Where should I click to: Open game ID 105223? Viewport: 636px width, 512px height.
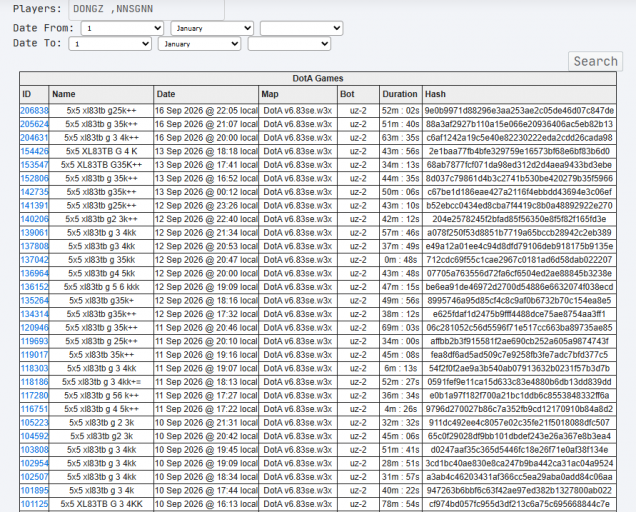(34, 423)
